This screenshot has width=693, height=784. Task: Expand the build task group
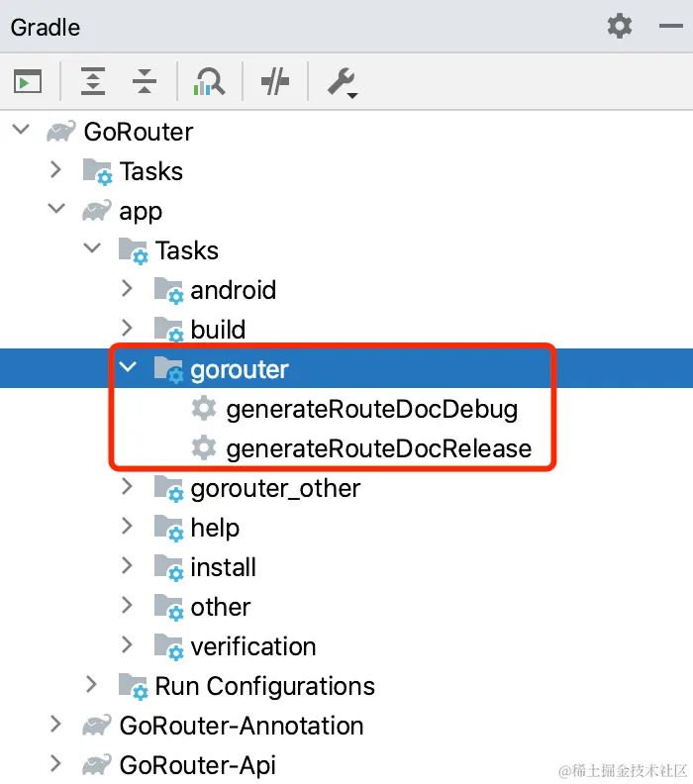tap(127, 328)
